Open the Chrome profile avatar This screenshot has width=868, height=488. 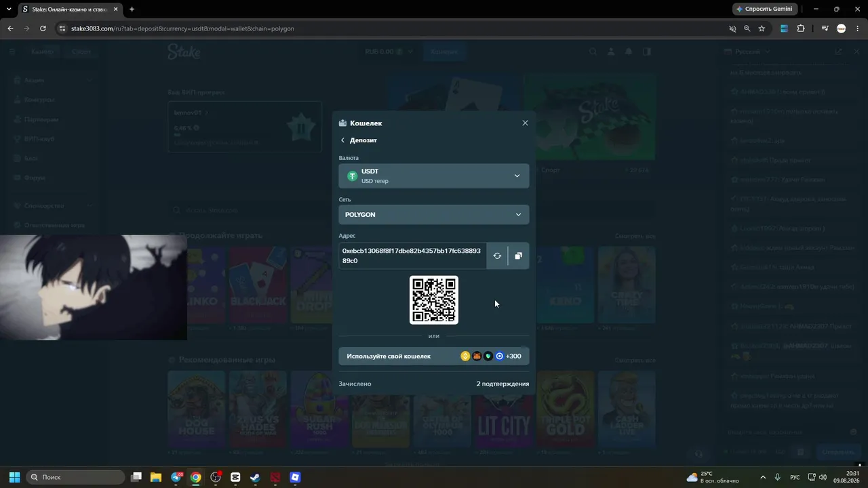842,28
